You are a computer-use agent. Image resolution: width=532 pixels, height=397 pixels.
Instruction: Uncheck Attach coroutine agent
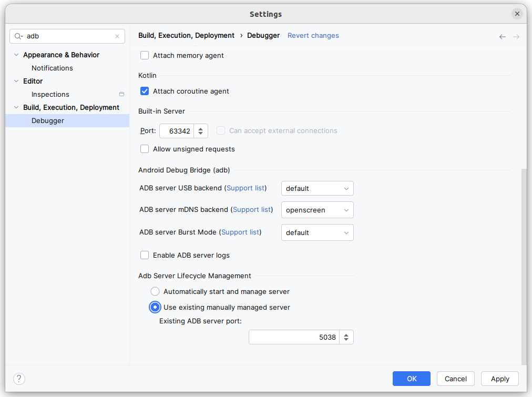pos(145,91)
